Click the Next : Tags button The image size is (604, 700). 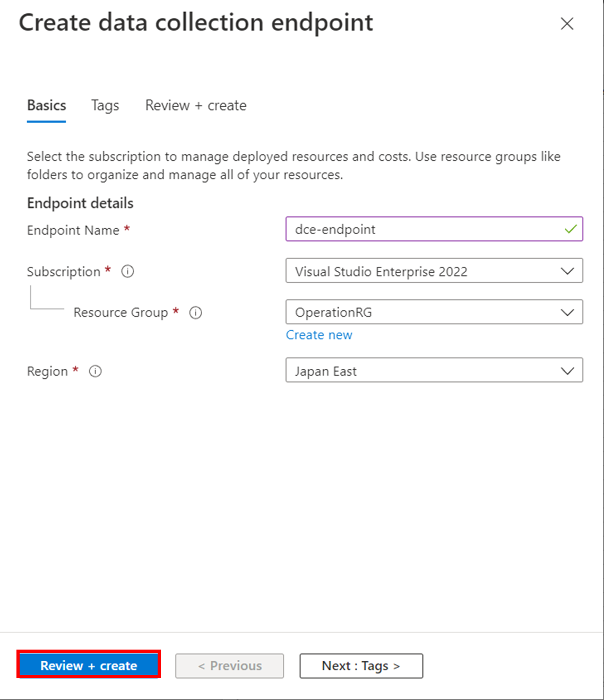tap(361, 666)
